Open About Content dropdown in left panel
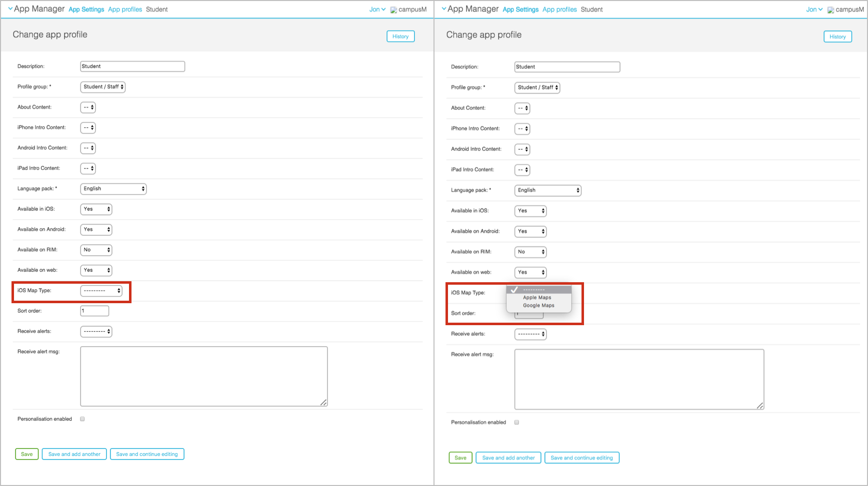 coord(88,107)
